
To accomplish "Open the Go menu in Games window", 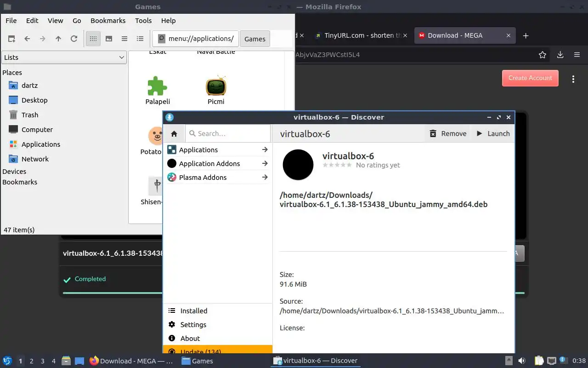I will (77, 21).
